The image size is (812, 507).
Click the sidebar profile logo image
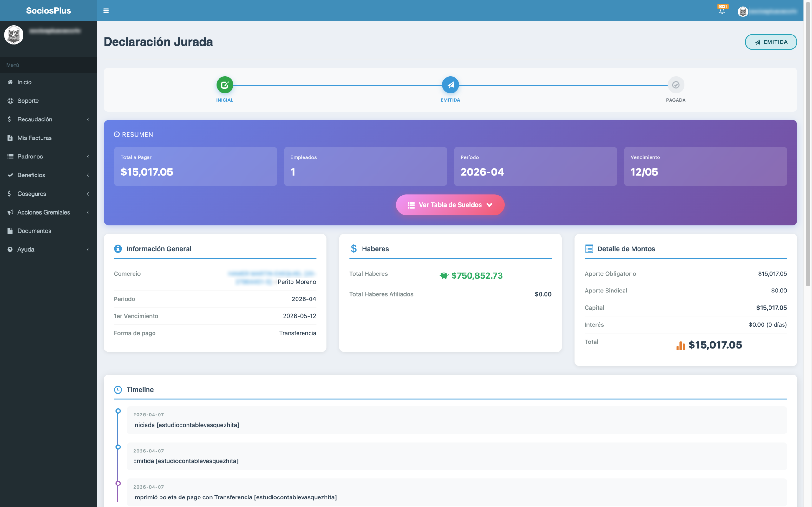[14, 35]
